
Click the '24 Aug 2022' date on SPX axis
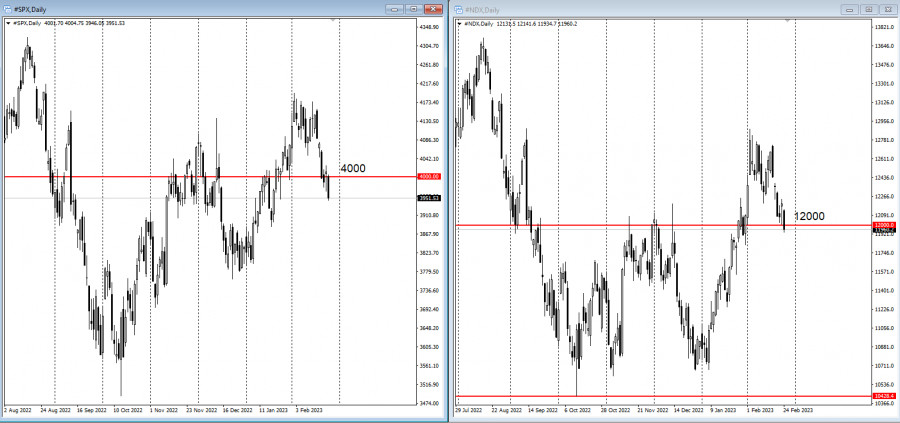pyautogui.click(x=57, y=410)
